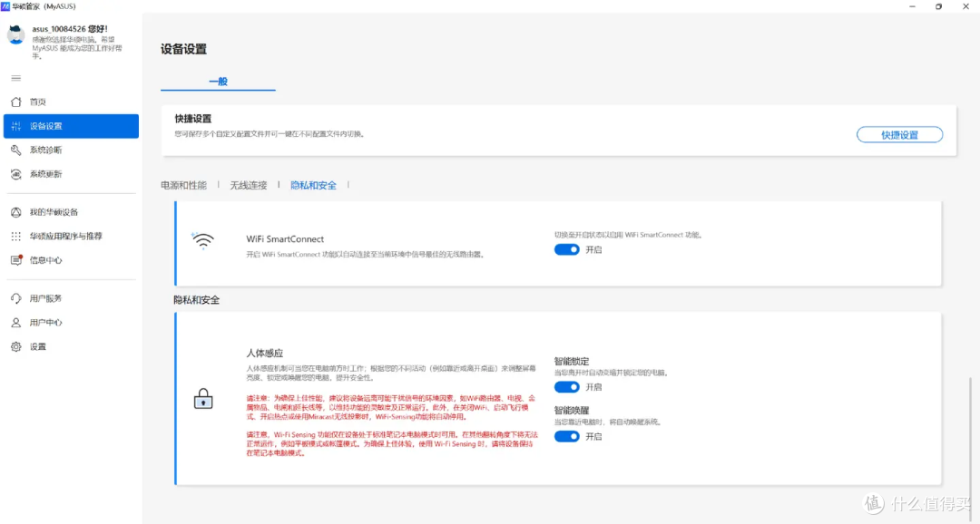
Task: Switch to the 一般 tab
Action: pyautogui.click(x=218, y=82)
